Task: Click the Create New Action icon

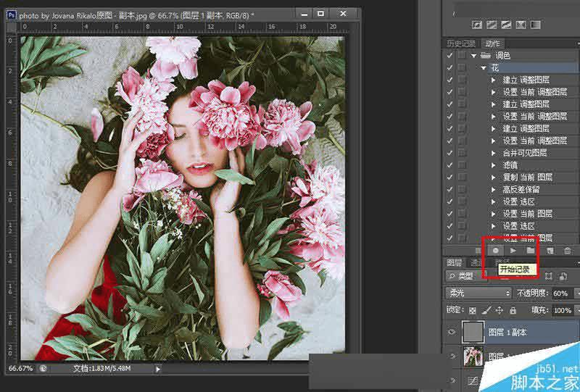Action: tap(549, 251)
